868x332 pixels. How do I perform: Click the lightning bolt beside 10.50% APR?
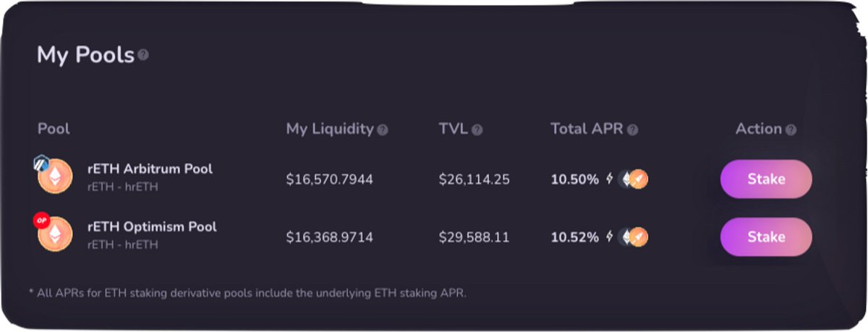609,179
